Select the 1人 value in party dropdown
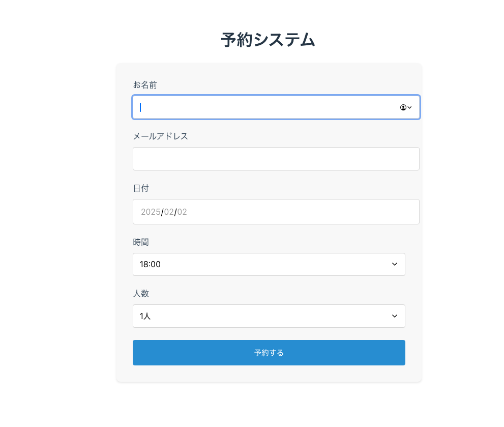Screen dimensions: 504x427 coord(145,316)
